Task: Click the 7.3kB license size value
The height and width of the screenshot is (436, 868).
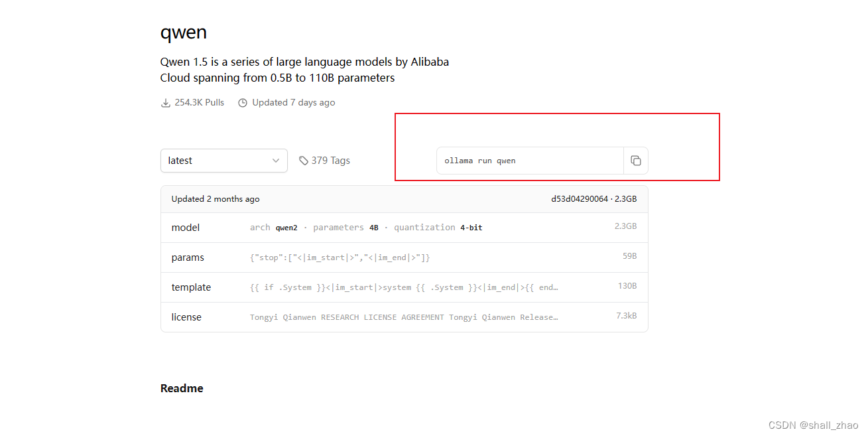Action: coord(627,316)
